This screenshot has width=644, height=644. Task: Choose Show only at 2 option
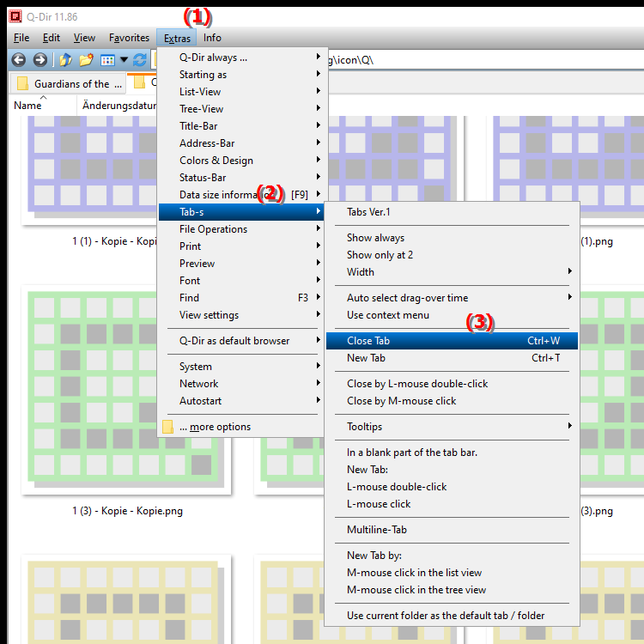point(452,255)
